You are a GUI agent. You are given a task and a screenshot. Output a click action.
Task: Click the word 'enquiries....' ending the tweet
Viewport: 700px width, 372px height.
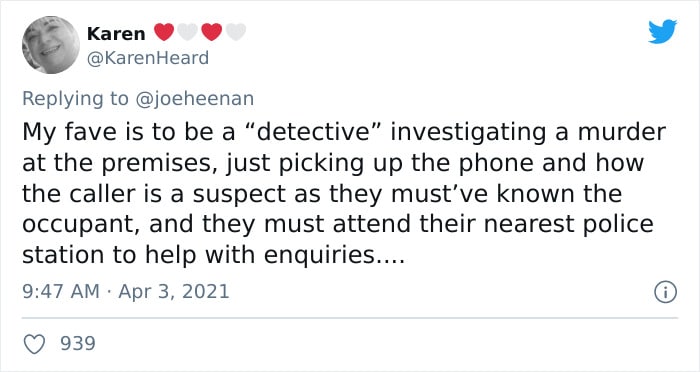pos(334,255)
